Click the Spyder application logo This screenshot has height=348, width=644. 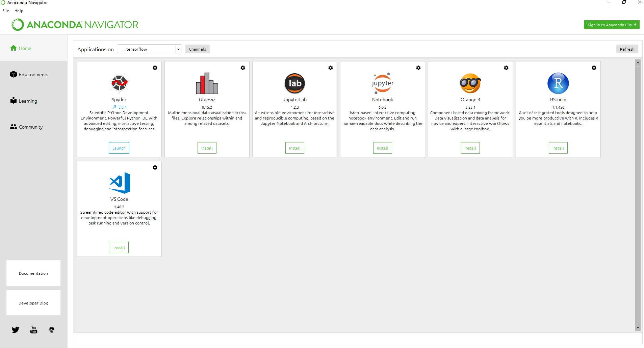119,83
